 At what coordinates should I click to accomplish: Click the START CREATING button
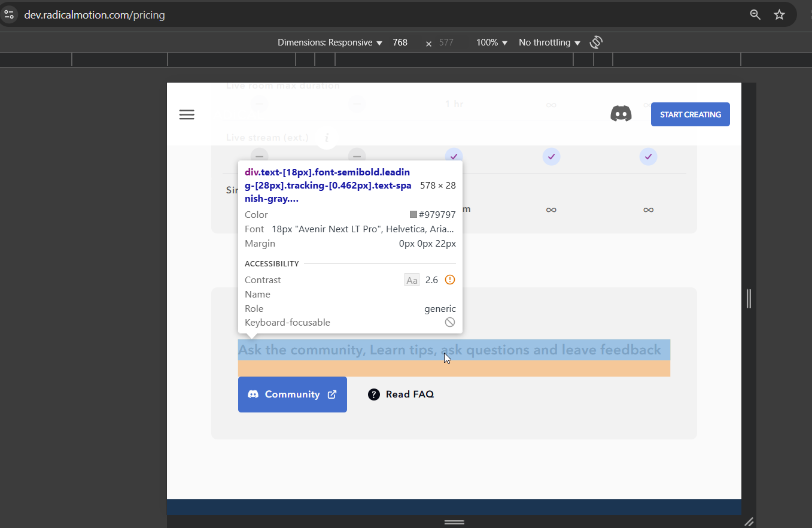click(691, 114)
